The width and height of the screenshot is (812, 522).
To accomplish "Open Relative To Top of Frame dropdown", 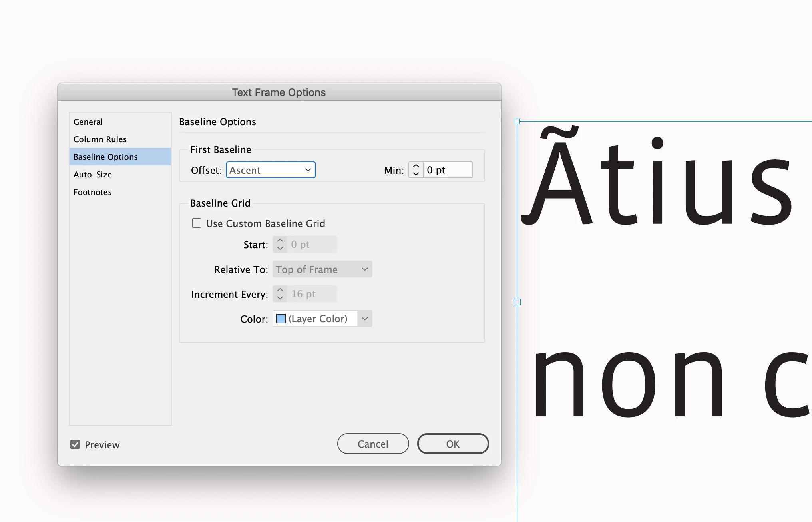I will [322, 269].
